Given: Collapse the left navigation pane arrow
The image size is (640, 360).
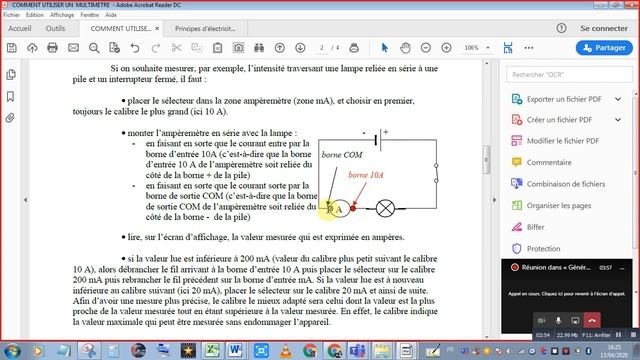Looking at the screenshot, I should [x=26, y=200].
